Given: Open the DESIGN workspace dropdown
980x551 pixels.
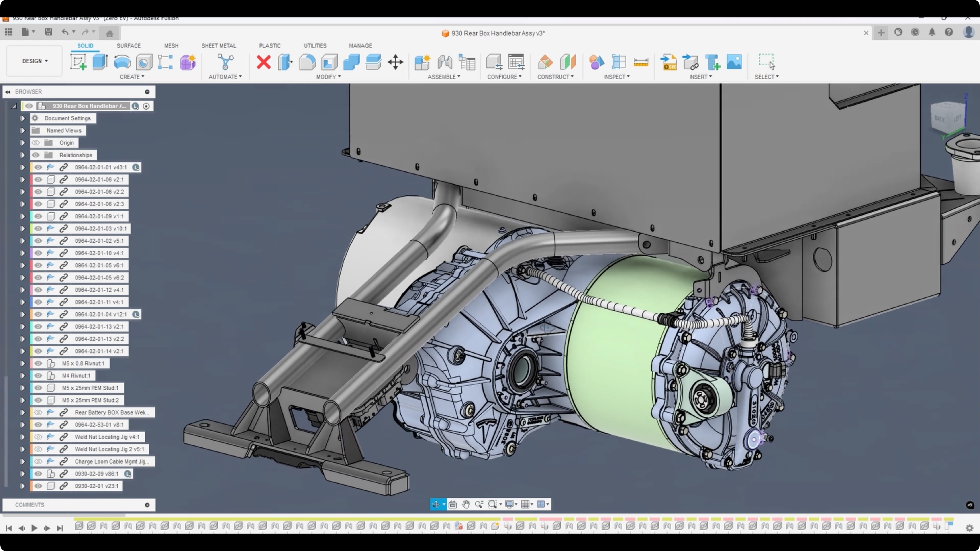Looking at the screenshot, I should (x=35, y=61).
